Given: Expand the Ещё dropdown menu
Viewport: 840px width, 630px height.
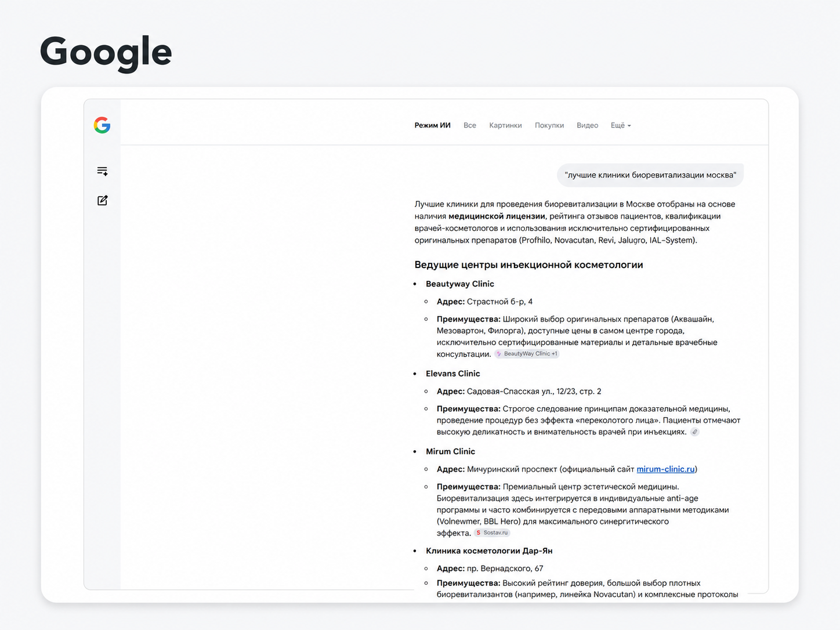Looking at the screenshot, I should click(x=621, y=125).
